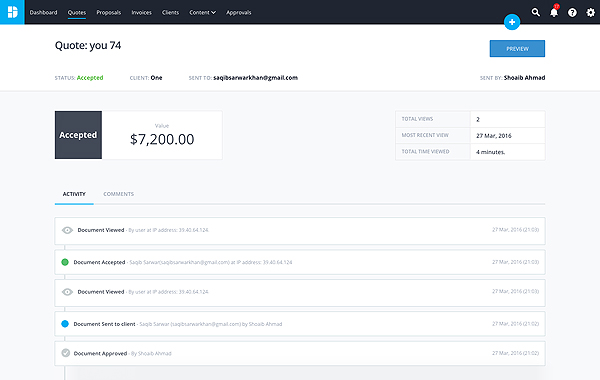This screenshot has height=380, width=600.
Task: Click the green Accepted status text
Action: (x=90, y=78)
